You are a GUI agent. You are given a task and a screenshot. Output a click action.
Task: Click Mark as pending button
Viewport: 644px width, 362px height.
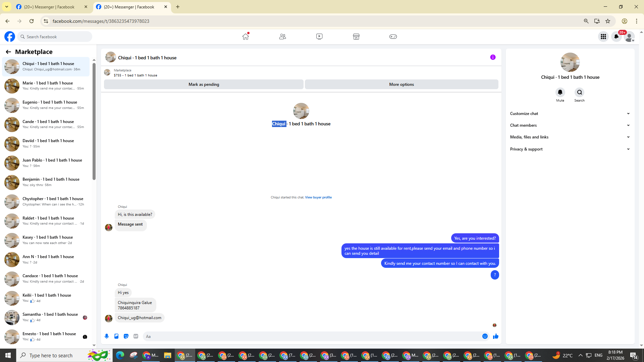click(x=204, y=84)
